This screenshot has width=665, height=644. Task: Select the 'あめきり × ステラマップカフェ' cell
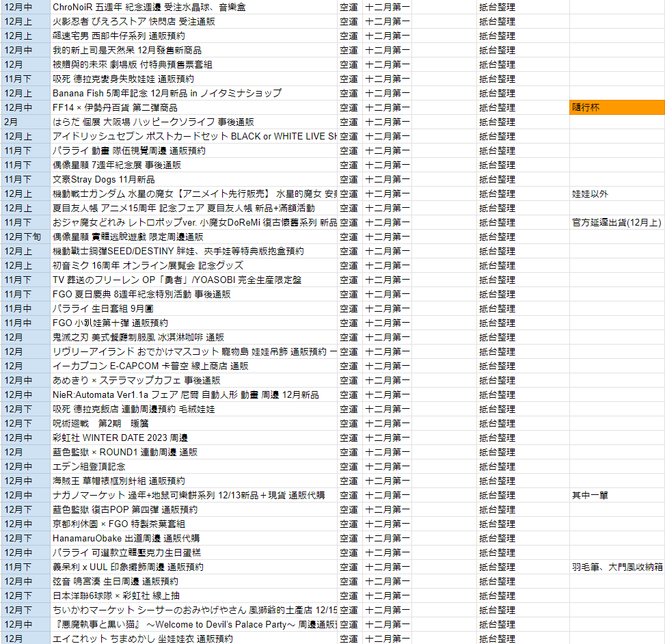pos(194,380)
